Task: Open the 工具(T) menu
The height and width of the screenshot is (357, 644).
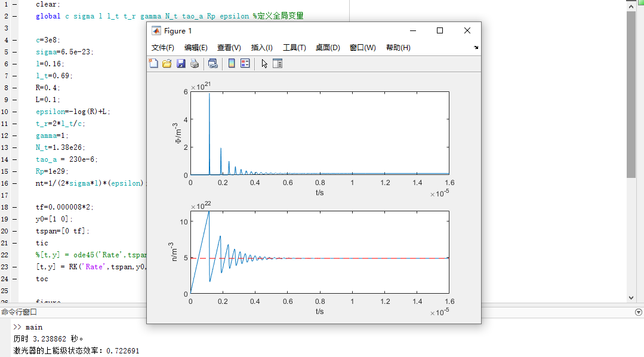Action: (294, 48)
